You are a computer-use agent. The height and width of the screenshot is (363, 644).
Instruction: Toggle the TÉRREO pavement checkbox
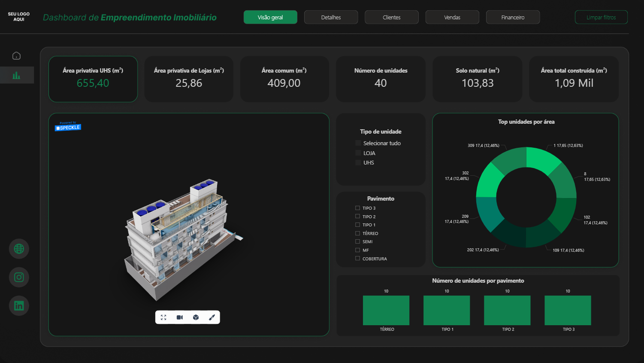click(x=357, y=233)
